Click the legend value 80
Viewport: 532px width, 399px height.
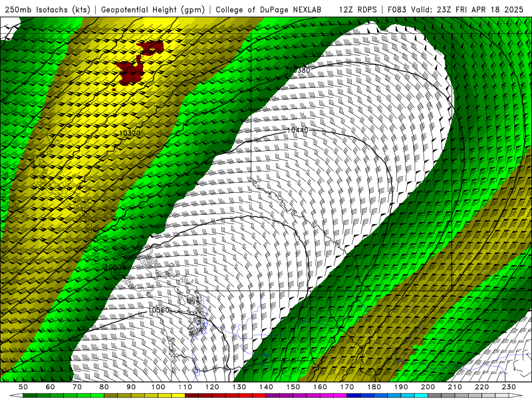104,387
